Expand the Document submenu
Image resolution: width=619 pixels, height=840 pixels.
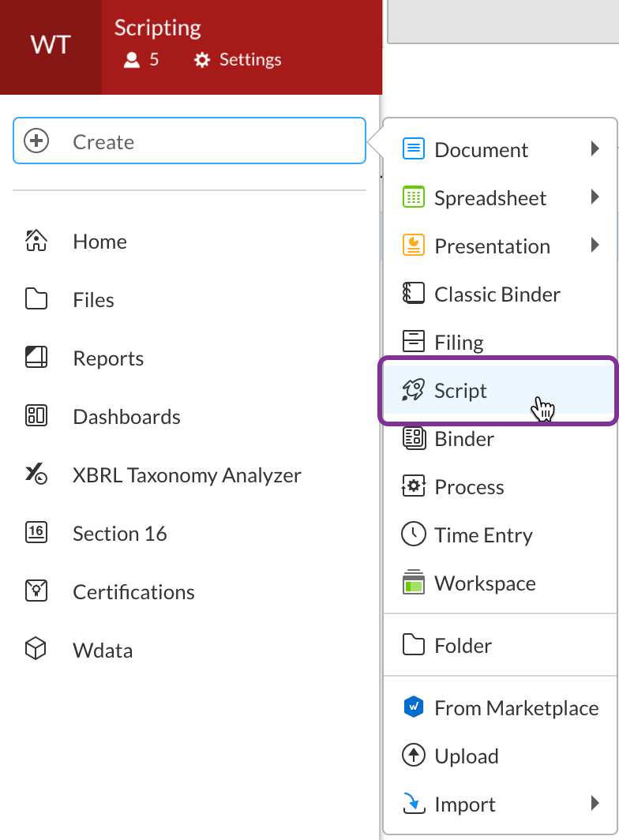pos(481,149)
